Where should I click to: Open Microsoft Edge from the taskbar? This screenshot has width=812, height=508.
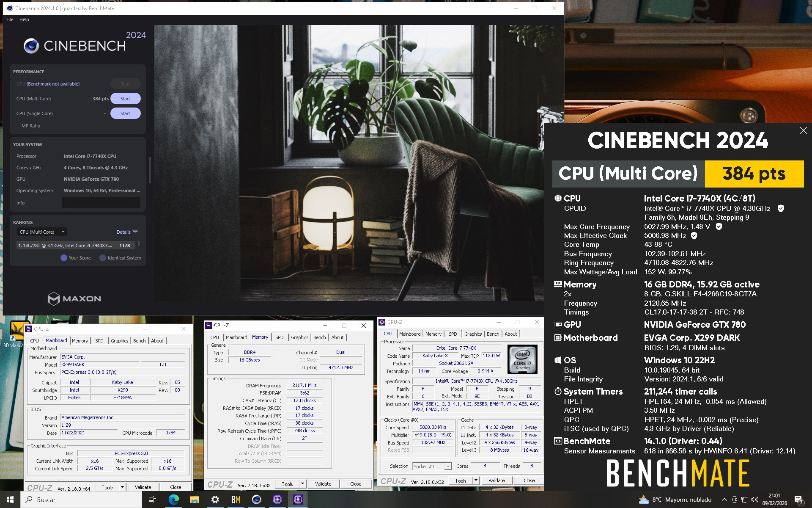coord(173,500)
